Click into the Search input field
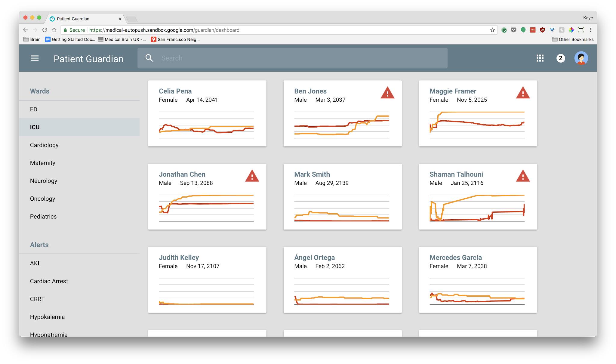Screen dimensions: 616x364 [x=301, y=58]
